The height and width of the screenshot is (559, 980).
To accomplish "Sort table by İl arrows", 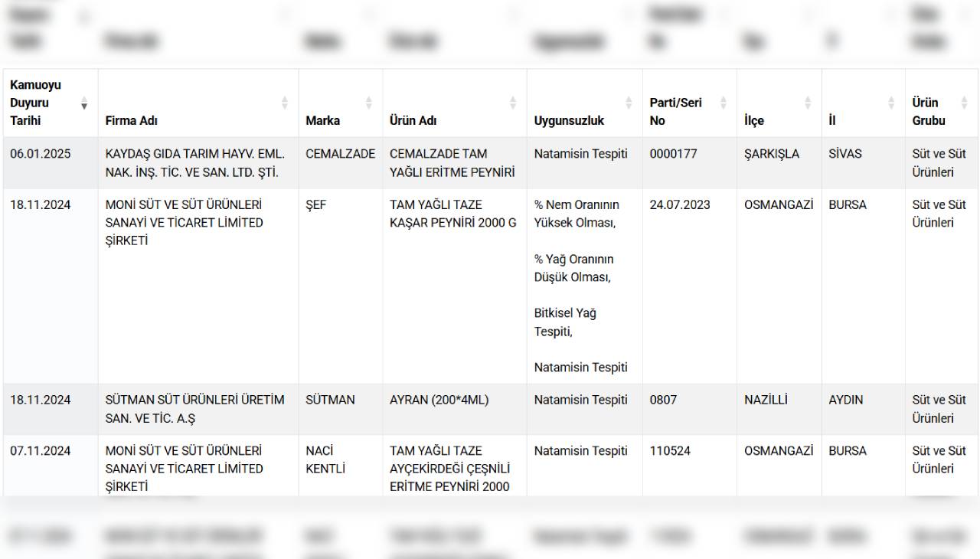I will point(891,103).
